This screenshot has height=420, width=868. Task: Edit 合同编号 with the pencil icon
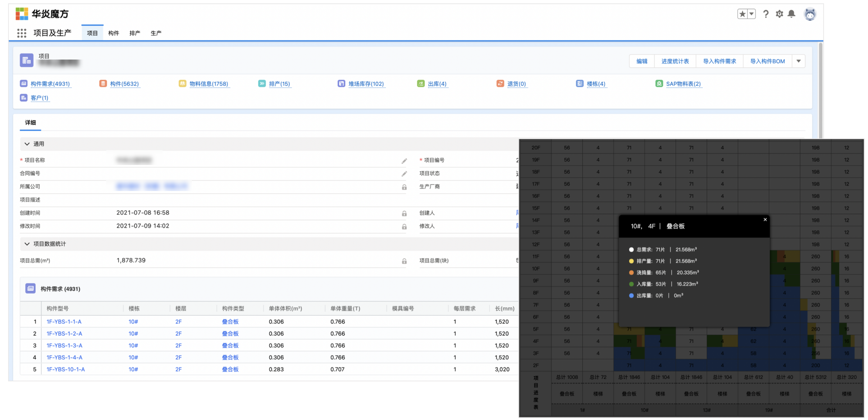pyautogui.click(x=404, y=174)
